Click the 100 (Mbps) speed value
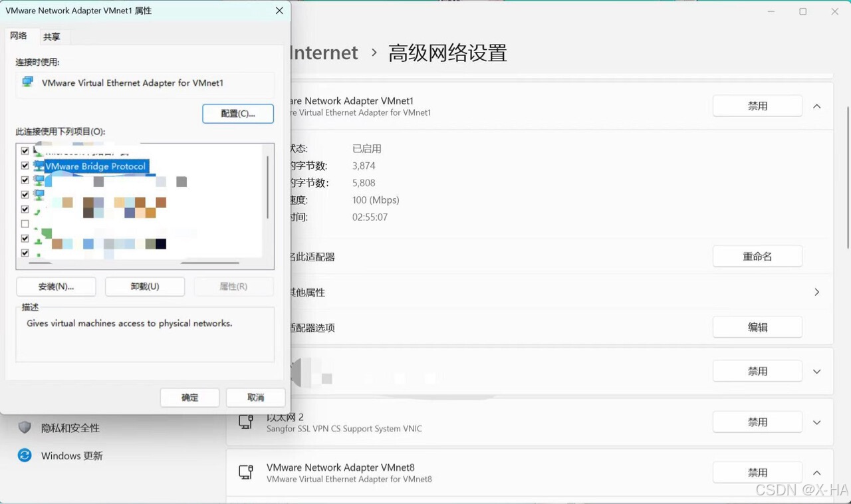851x504 pixels. point(376,200)
